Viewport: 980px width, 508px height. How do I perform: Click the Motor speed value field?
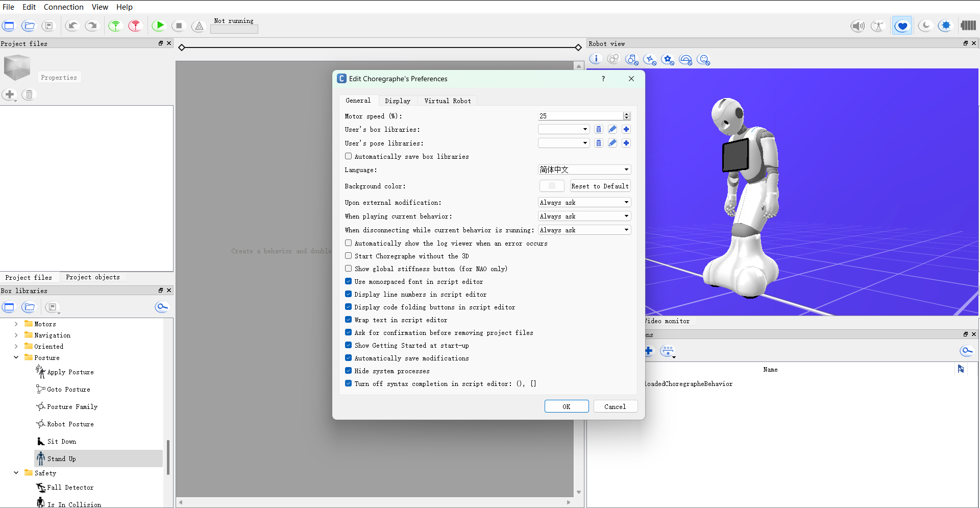tap(580, 116)
